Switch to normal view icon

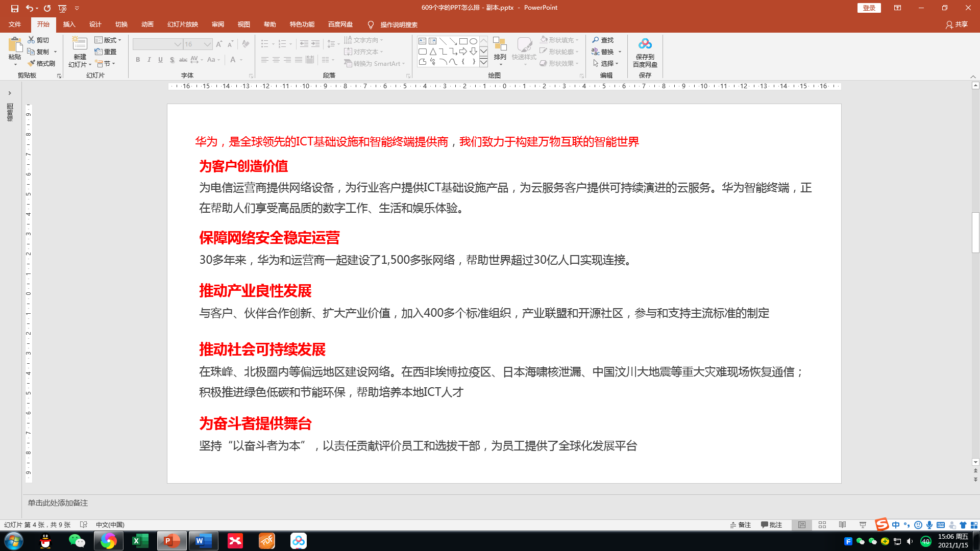(802, 525)
